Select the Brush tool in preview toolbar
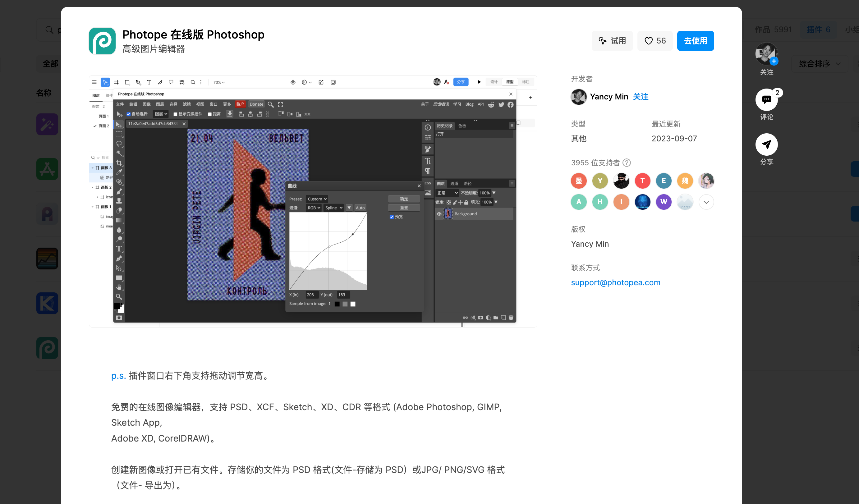 point(119,191)
